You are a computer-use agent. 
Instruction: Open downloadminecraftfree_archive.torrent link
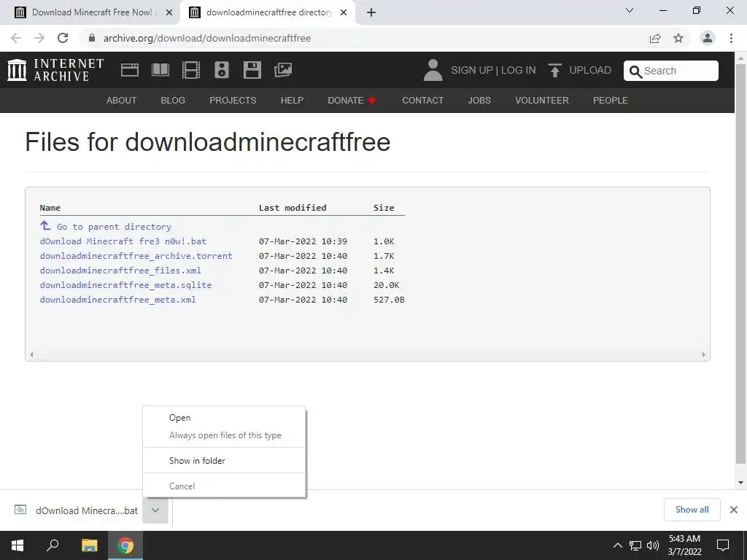136,256
